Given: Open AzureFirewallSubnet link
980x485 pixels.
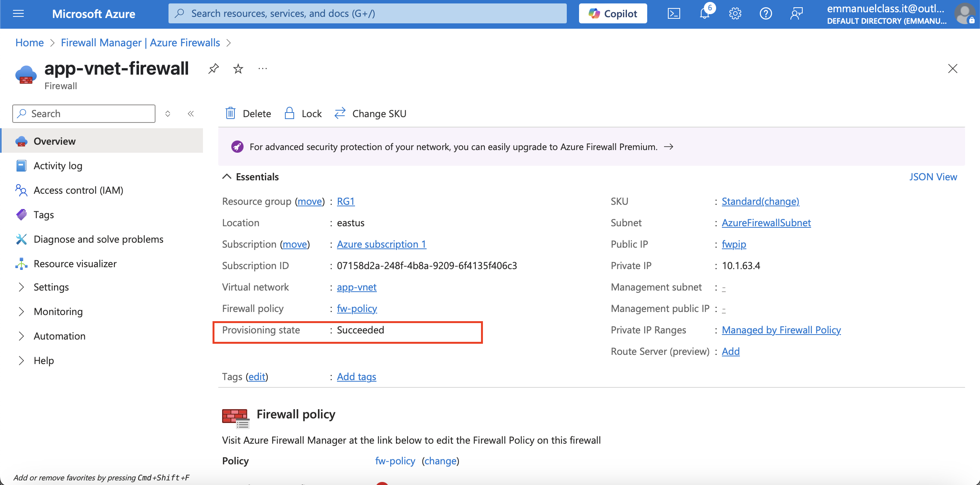Looking at the screenshot, I should click(x=766, y=223).
